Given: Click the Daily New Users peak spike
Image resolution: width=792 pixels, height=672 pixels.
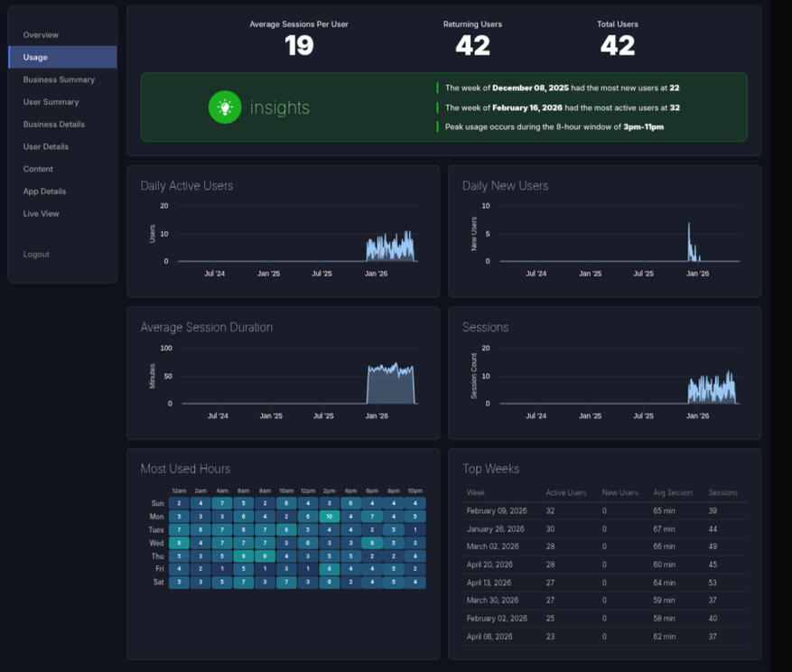Looking at the screenshot, I should pos(689,241).
